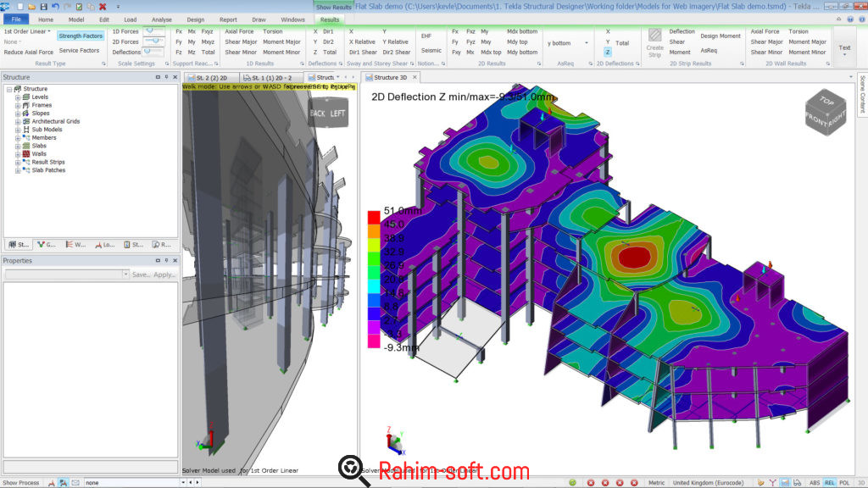
Task: Click the float window icon of Structure panel
Action: [x=158, y=77]
